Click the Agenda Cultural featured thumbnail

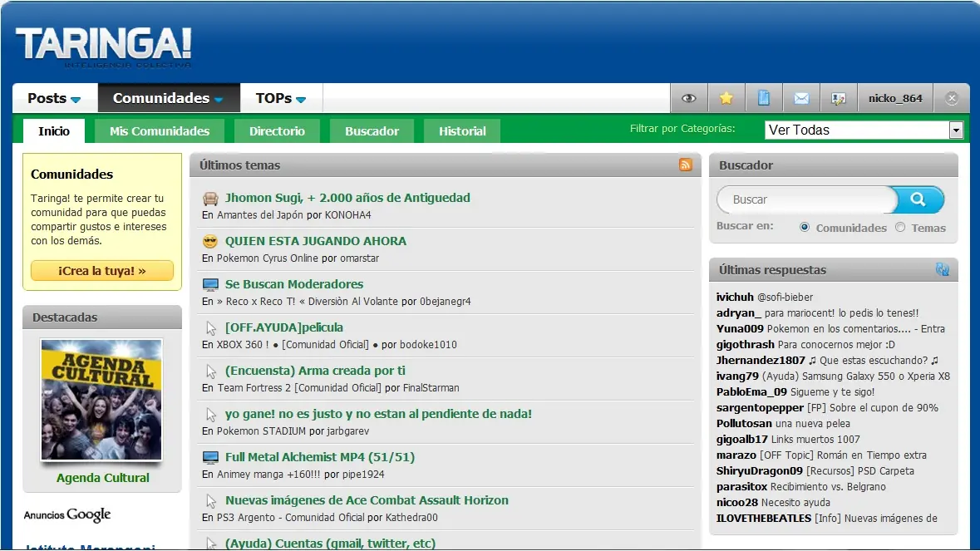pos(101,400)
